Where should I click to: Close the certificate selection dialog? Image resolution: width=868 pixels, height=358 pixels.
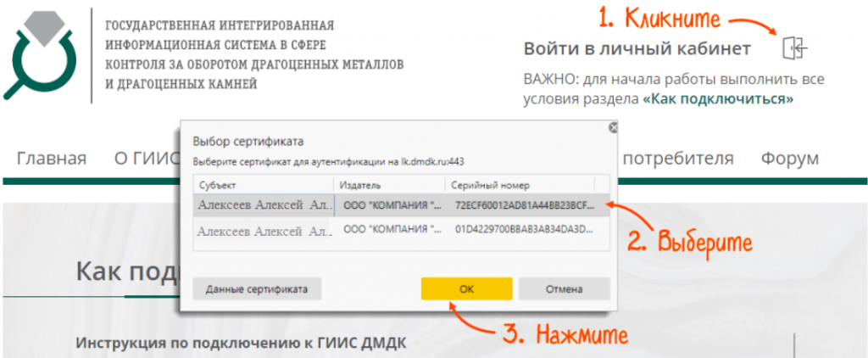tap(613, 127)
